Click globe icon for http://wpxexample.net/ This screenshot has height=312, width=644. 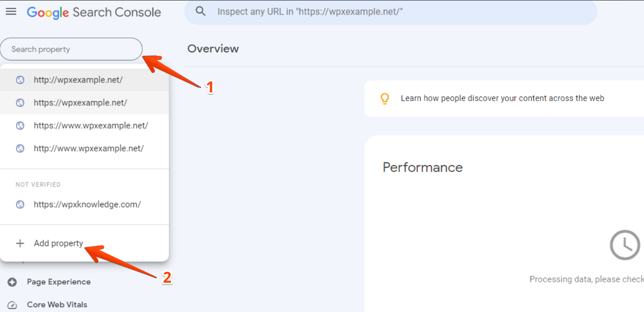coord(20,80)
